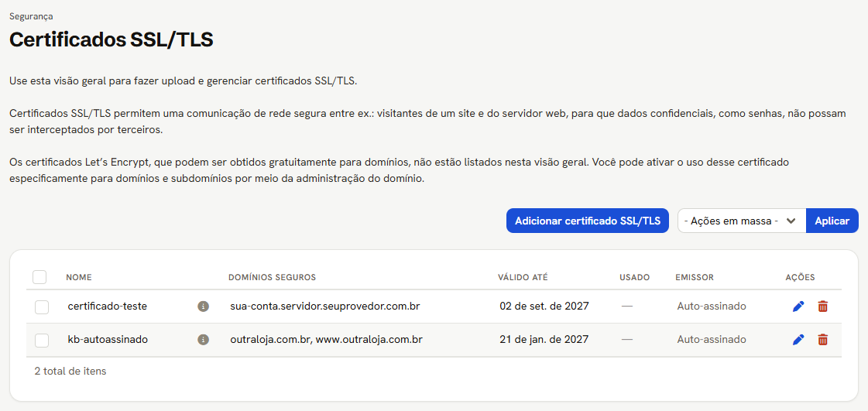
Task: Delete the kb-autoassinado certificate with the trash icon
Action: coord(822,340)
